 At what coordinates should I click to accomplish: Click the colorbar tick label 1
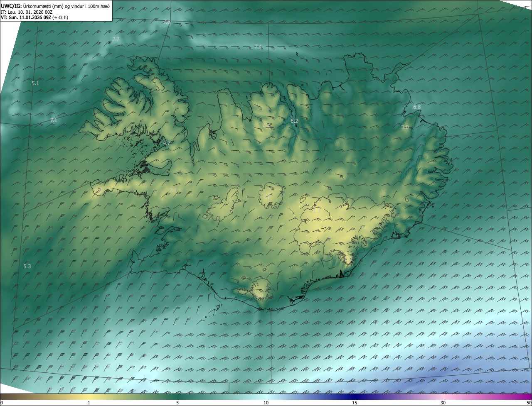tap(89, 403)
